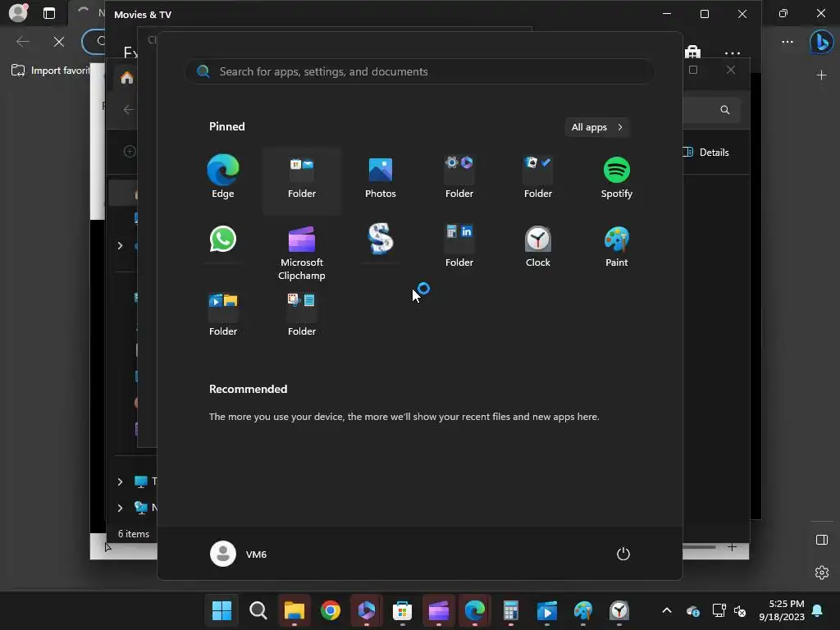Toggle the Details pane in File Explorer

pyautogui.click(x=707, y=152)
